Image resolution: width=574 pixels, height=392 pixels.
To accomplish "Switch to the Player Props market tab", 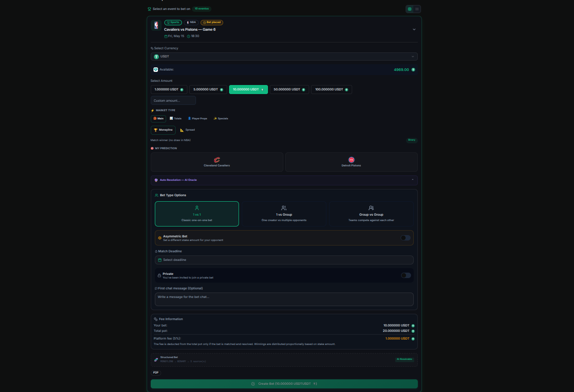I will tap(197, 118).
